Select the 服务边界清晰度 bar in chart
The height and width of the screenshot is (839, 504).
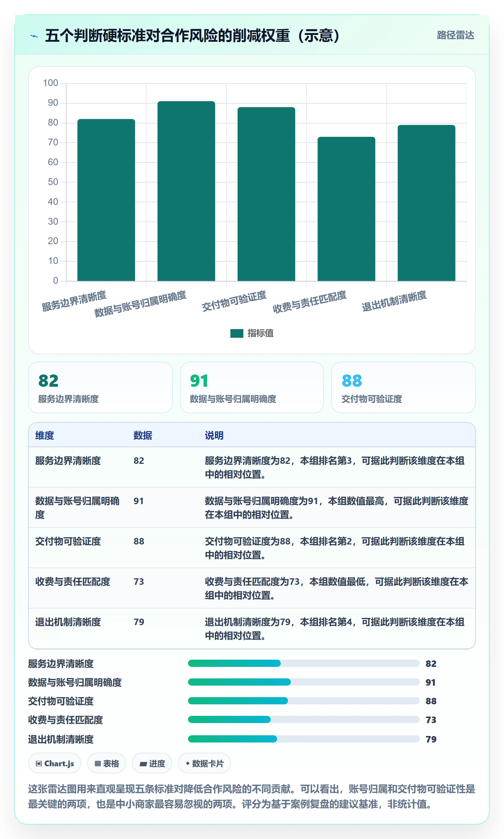(106, 200)
